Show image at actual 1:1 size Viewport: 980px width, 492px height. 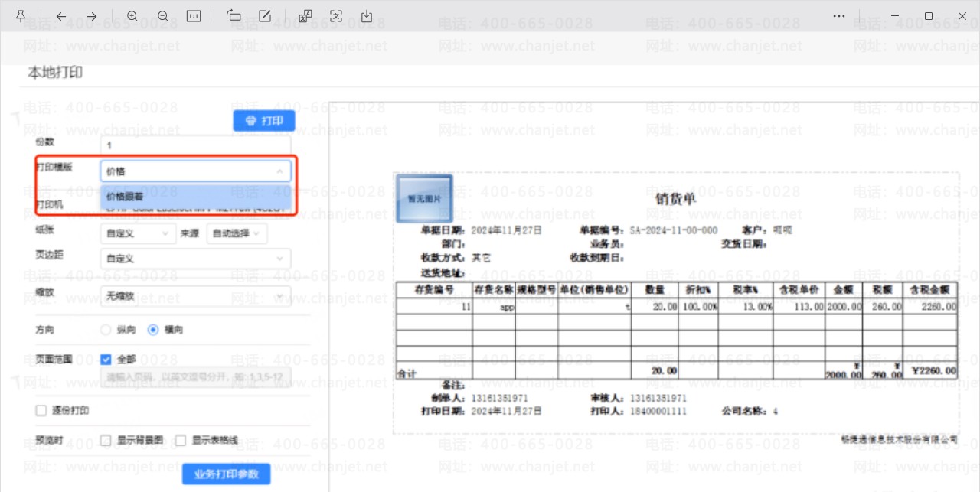(194, 15)
